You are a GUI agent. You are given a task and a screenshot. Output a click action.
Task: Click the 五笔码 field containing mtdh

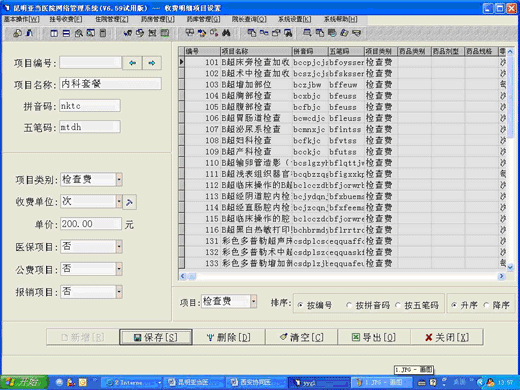(x=90, y=127)
